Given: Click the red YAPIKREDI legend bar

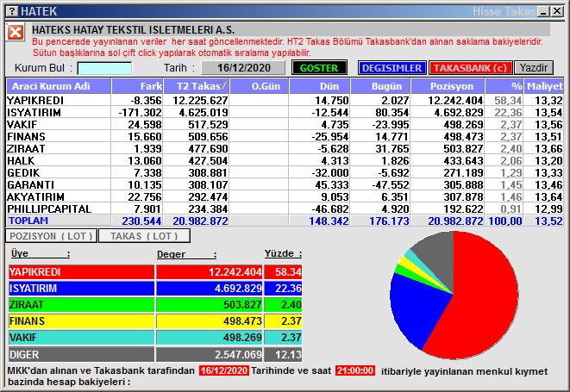Looking at the screenshot, I should tap(81, 271).
